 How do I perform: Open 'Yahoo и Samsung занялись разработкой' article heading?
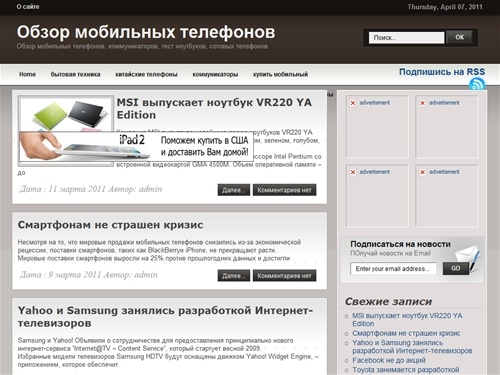[x=165, y=317]
